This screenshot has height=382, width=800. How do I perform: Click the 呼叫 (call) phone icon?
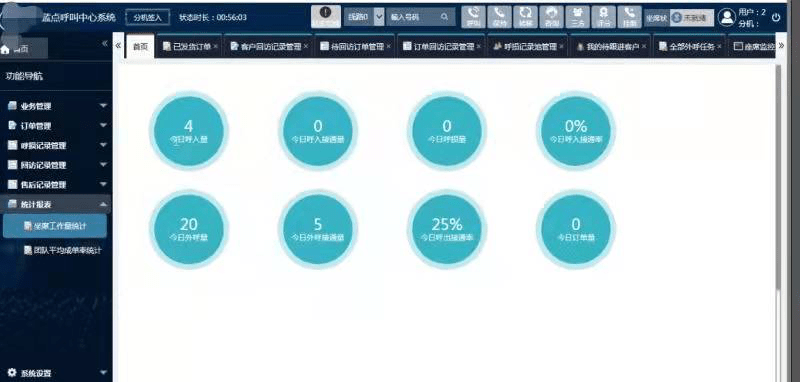[x=473, y=17]
